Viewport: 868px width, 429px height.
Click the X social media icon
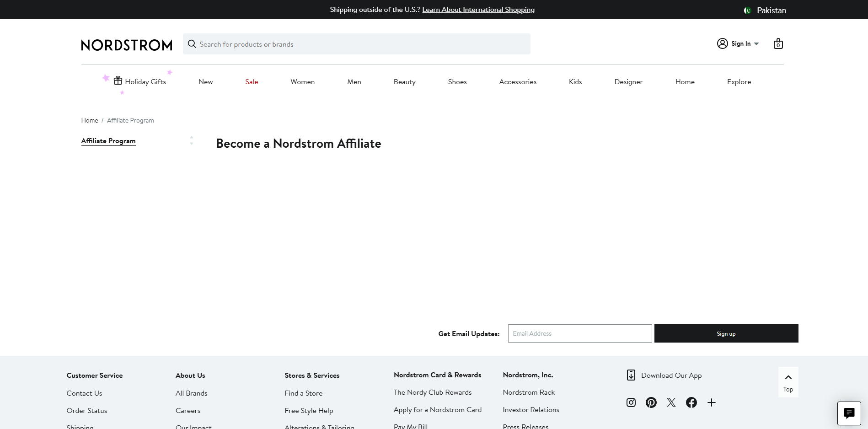(x=671, y=402)
